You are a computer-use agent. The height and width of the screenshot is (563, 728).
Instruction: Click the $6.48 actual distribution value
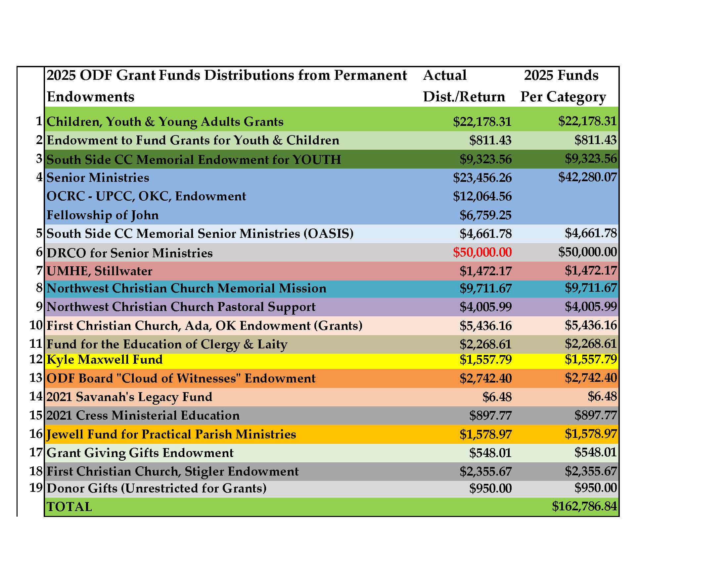pos(497,397)
